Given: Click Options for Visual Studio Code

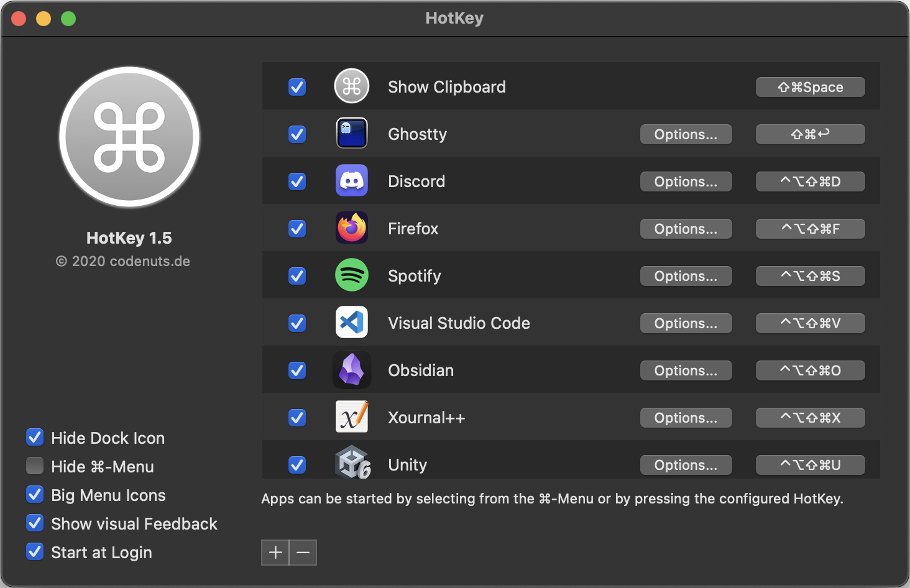Looking at the screenshot, I should tap(686, 323).
